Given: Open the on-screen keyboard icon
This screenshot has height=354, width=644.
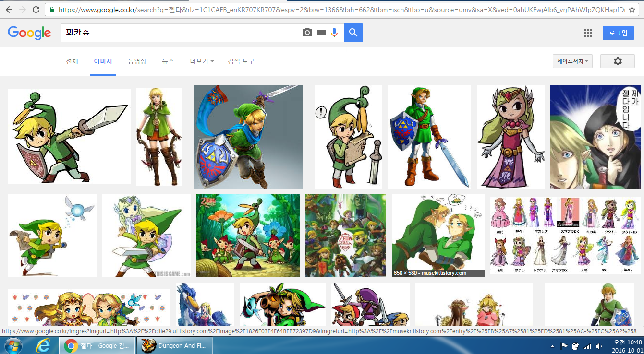Looking at the screenshot, I should coord(321,33).
